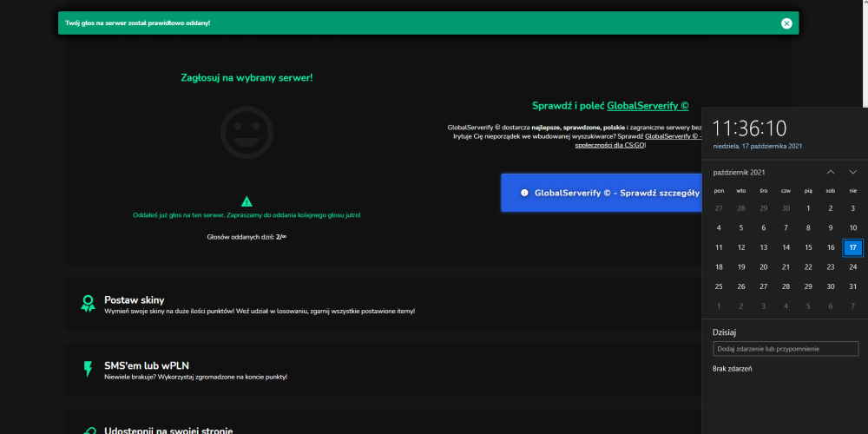This screenshot has height=434, width=868.
Task: Click the 11:36:10 clock display
Action: coord(749,128)
